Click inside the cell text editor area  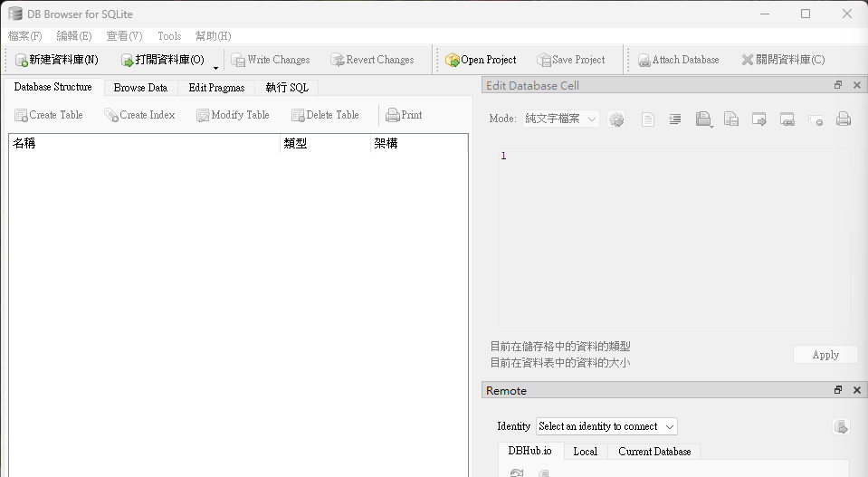(674, 237)
